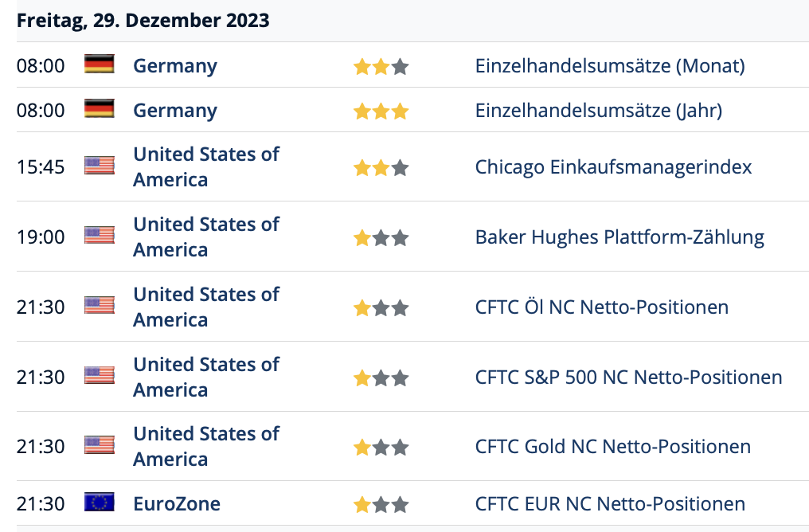This screenshot has width=809, height=532.
Task: Click the EU flag in the EuroZone row
Action: pyautogui.click(x=99, y=502)
